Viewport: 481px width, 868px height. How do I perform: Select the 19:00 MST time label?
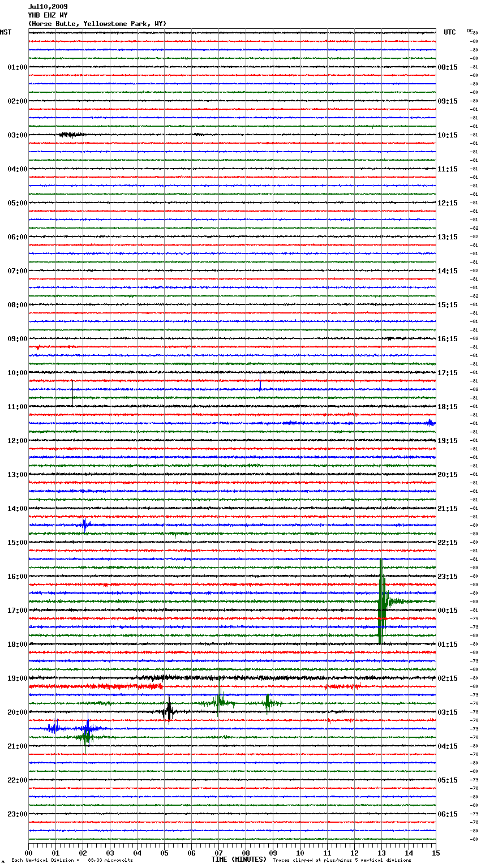point(18,678)
